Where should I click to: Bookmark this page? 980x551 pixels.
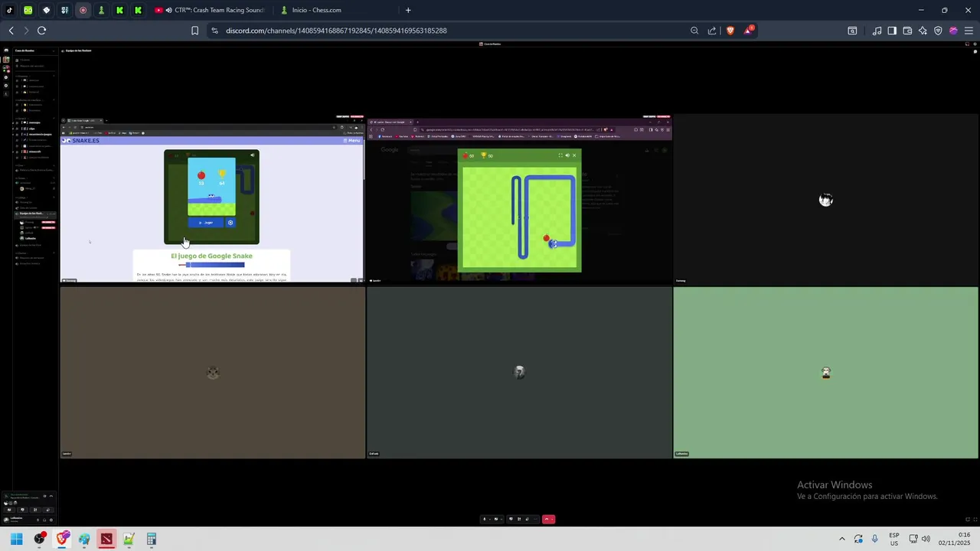pos(194,31)
